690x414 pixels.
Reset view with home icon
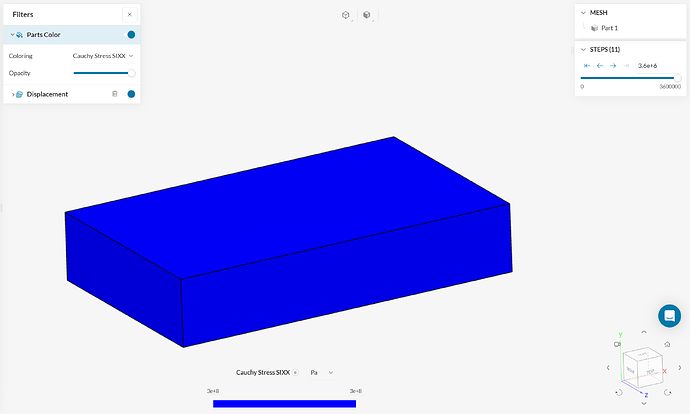click(667, 344)
